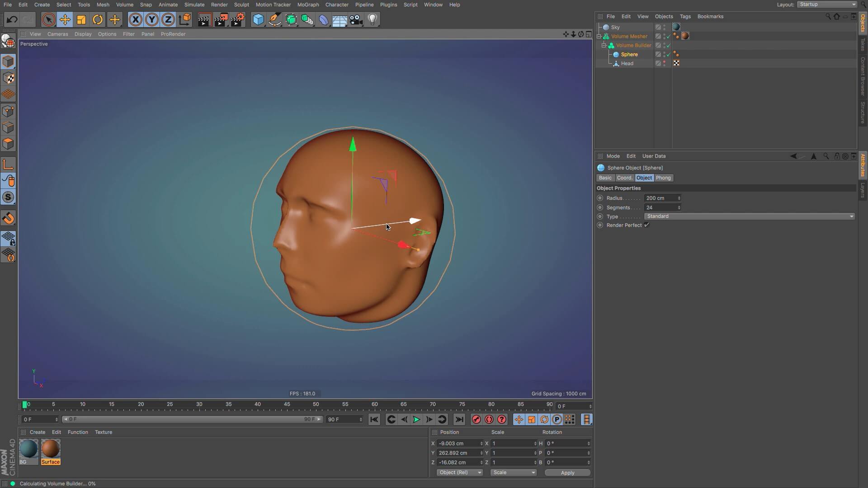Click the Undo arrow icon
The height and width of the screenshot is (488, 868).
pos(12,19)
